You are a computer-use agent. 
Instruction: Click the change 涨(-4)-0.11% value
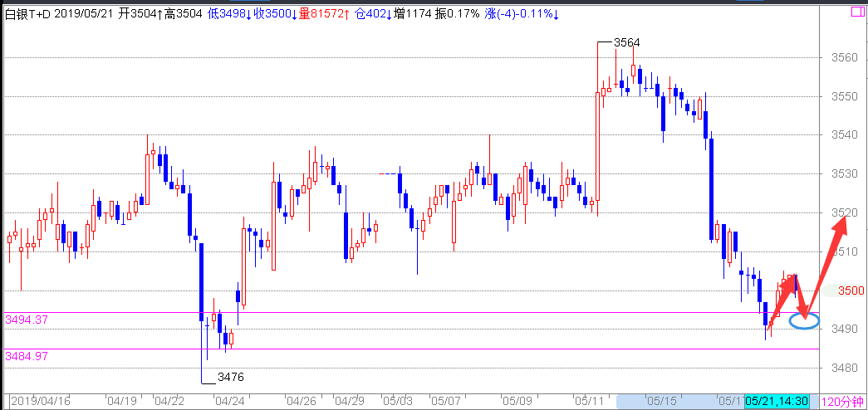coord(522,14)
